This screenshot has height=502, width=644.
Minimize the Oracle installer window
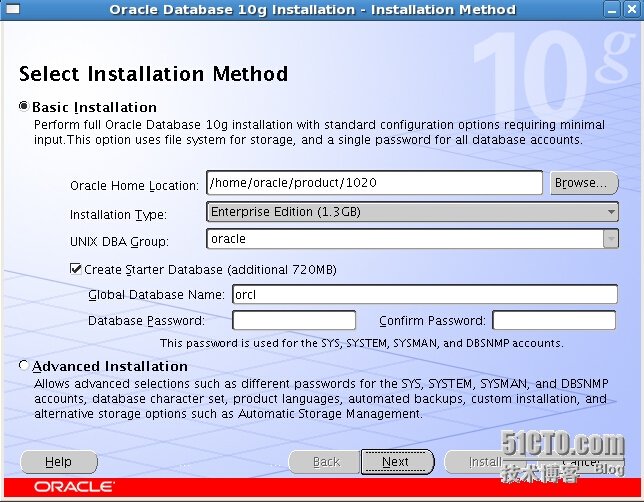pos(612,9)
